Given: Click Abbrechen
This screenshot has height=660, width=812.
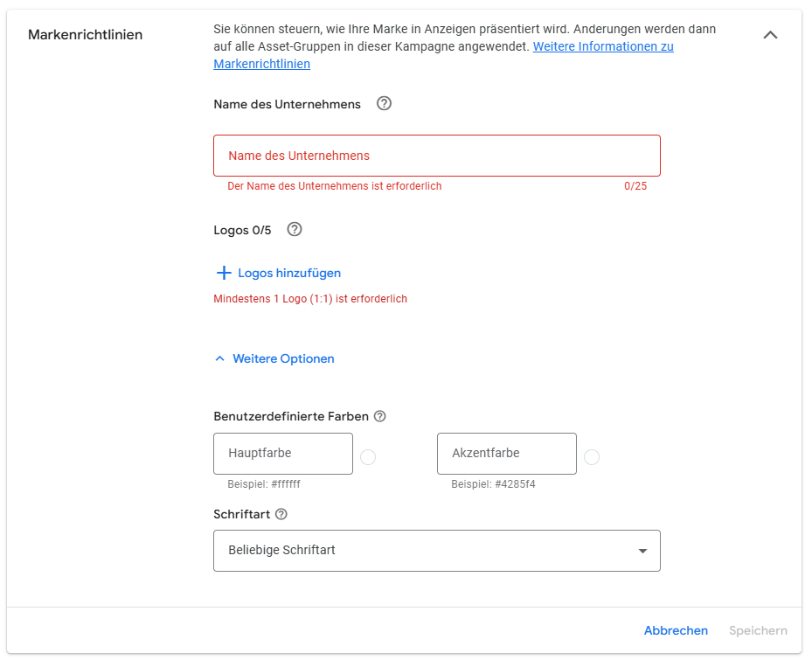Looking at the screenshot, I should pos(676,630).
